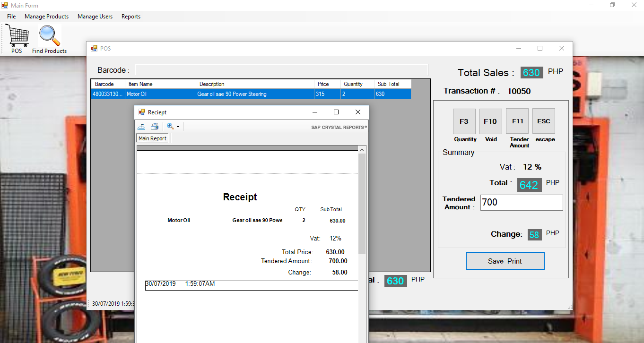Click the Print Report icon in receipt viewer
Viewport: 644px width, 343px height.
click(155, 126)
